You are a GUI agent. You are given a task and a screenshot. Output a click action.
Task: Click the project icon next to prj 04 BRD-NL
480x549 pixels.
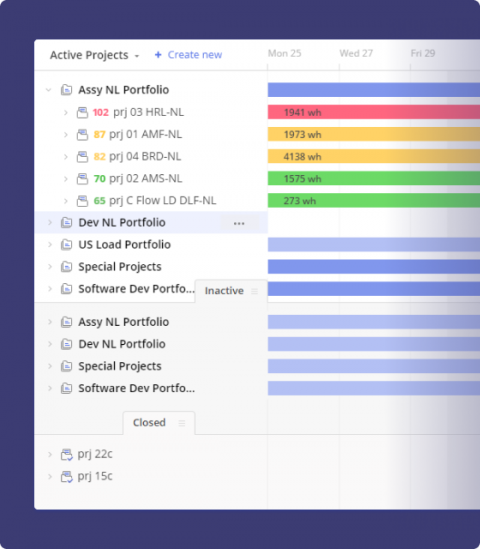[x=82, y=157]
